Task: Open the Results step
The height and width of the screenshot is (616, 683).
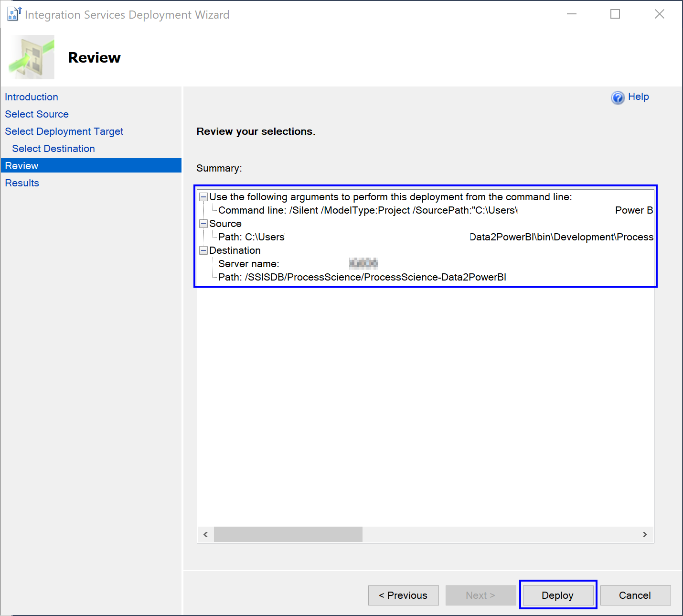Action: click(x=22, y=183)
